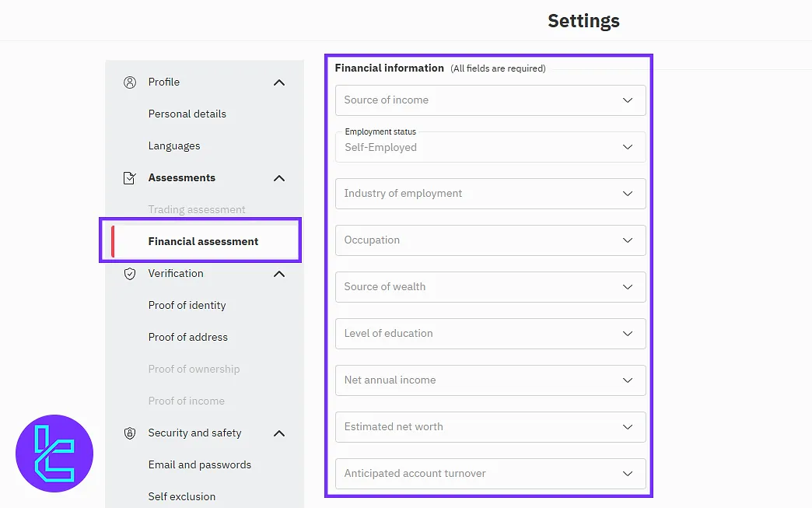Click the Financial information heading
812x508 pixels.
tap(390, 68)
